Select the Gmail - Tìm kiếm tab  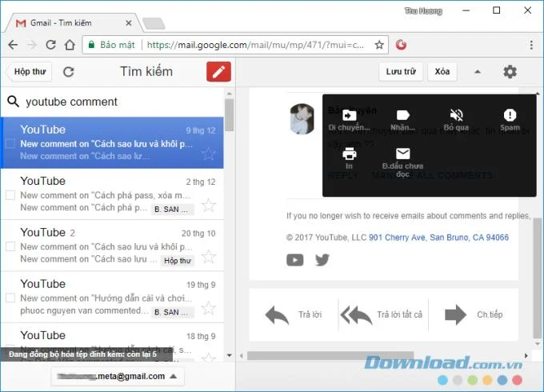(73, 23)
